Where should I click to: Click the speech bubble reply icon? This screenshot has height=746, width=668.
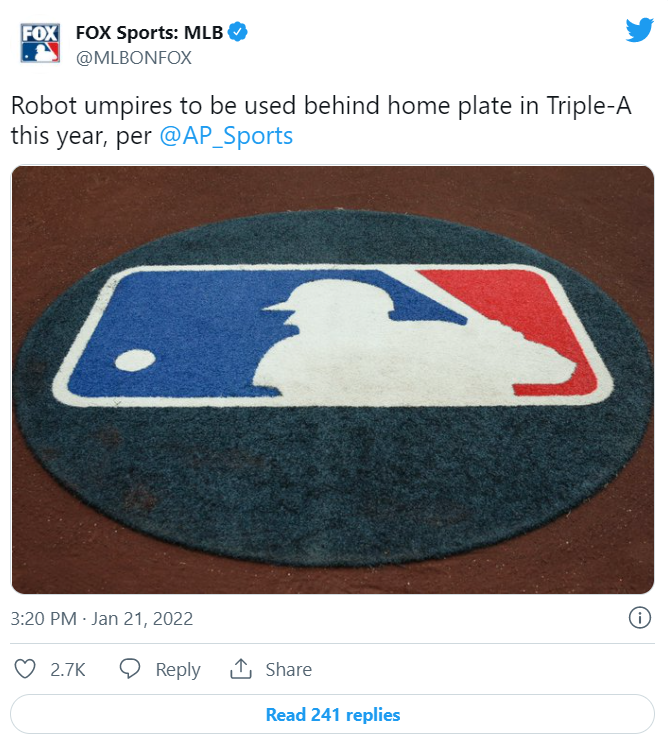pyautogui.click(x=129, y=669)
